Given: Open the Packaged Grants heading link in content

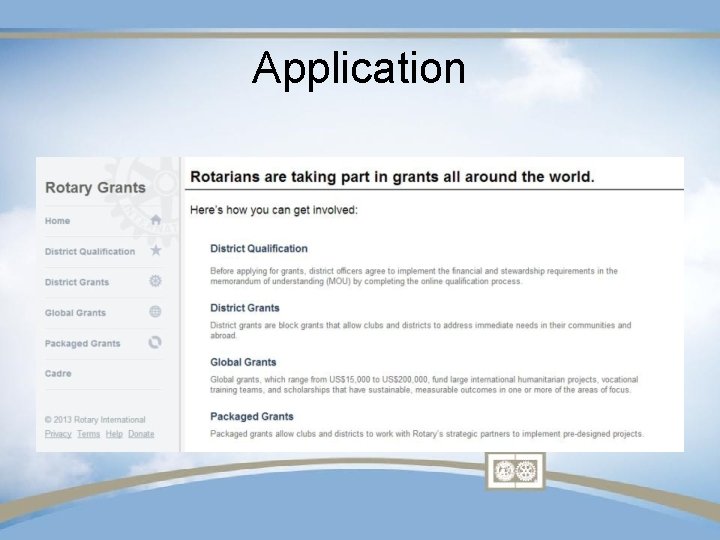Looking at the screenshot, I should pyautogui.click(x=252, y=416).
